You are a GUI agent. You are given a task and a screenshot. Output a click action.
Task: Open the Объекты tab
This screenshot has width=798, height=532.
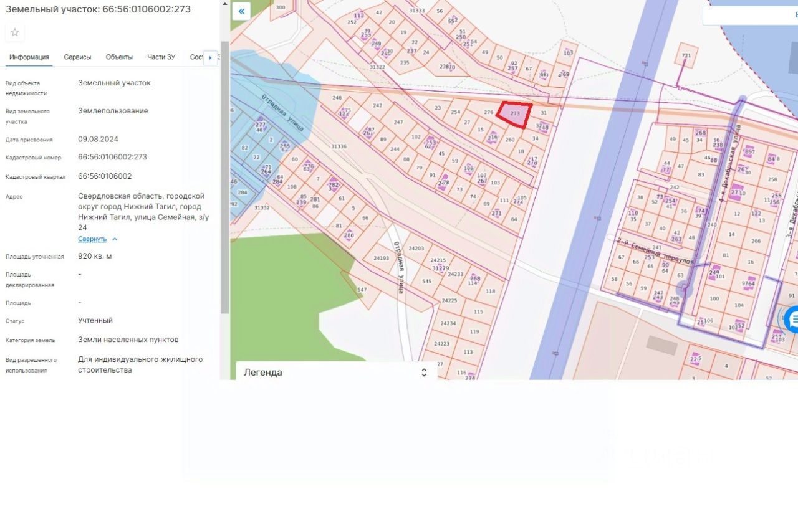119,57
